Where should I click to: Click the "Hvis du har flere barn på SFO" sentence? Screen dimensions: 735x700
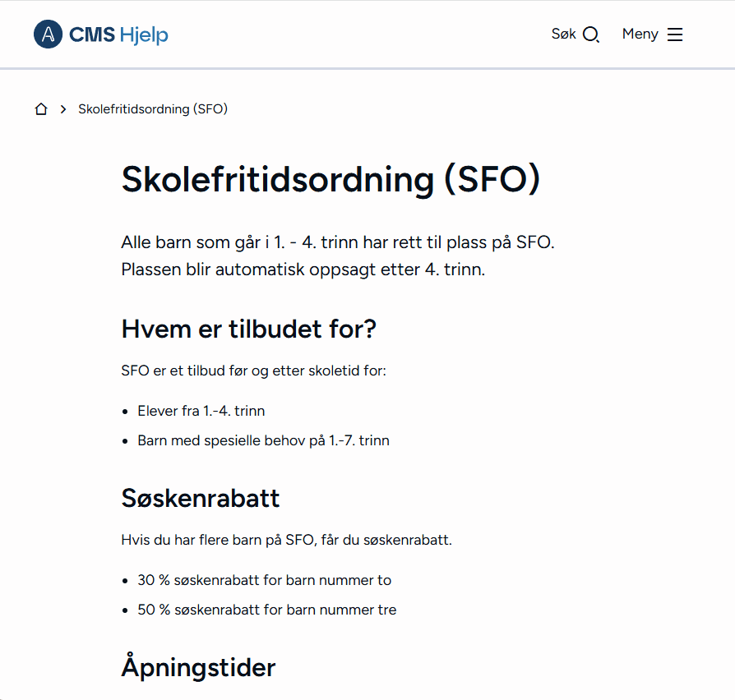(x=286, y=540)
